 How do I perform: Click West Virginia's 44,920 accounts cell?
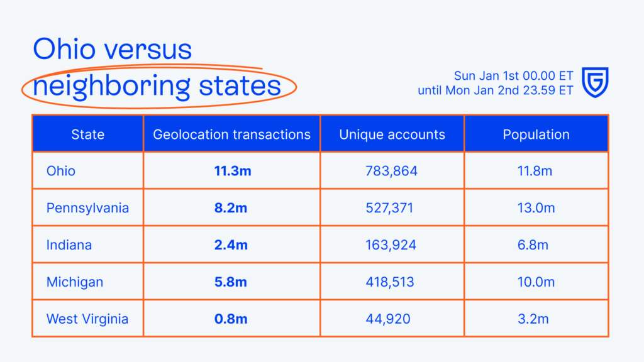(x=391, y=319)
